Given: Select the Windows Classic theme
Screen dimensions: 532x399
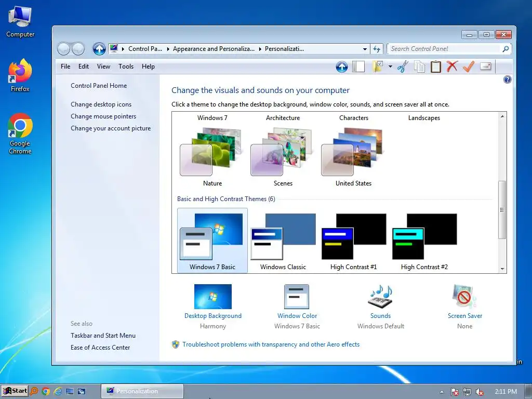Looking at the screenshot, I should pos(283,241).
